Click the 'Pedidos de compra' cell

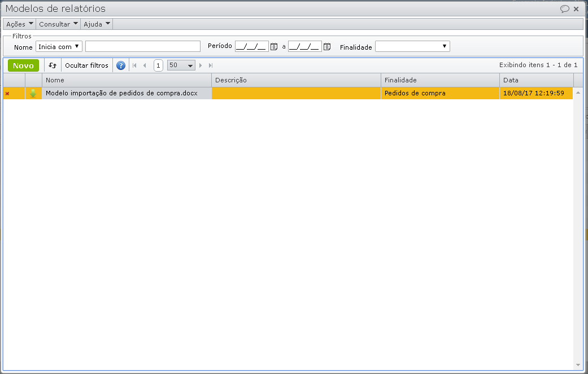[440, 93]
